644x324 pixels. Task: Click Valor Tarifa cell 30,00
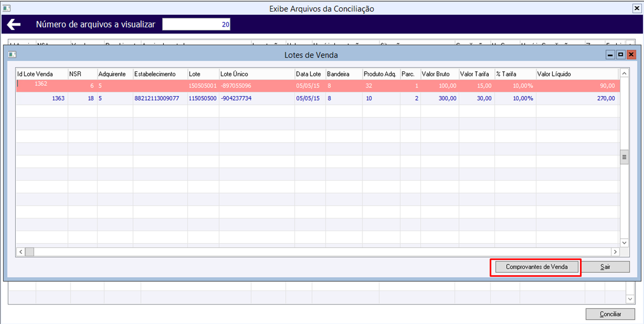[477, 99]
